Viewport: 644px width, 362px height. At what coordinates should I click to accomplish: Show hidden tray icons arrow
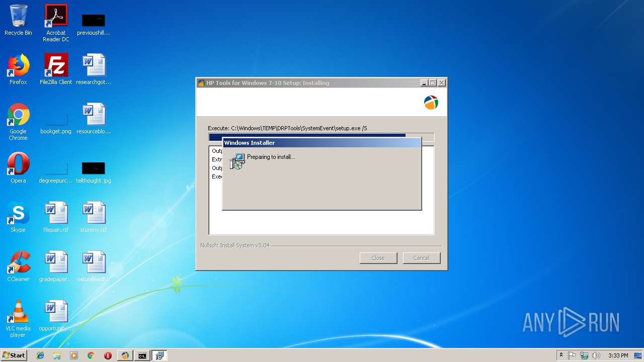(561, 355)
